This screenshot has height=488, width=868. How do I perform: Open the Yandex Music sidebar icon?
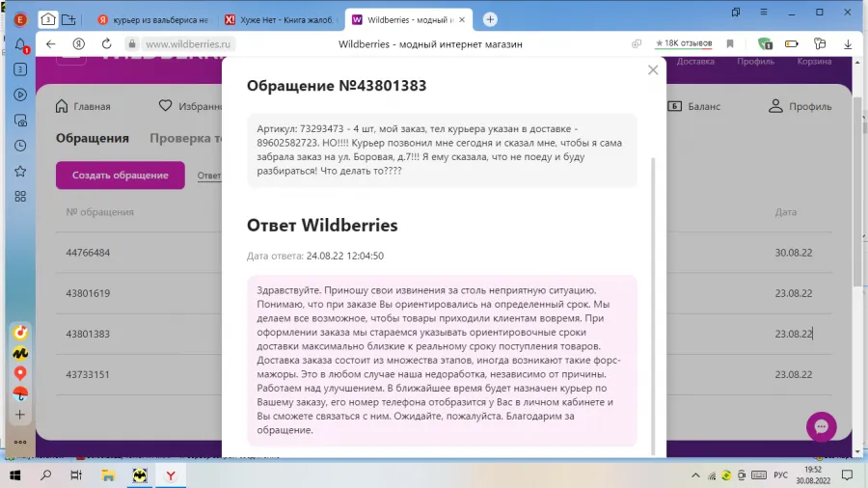tap(20, 332)
